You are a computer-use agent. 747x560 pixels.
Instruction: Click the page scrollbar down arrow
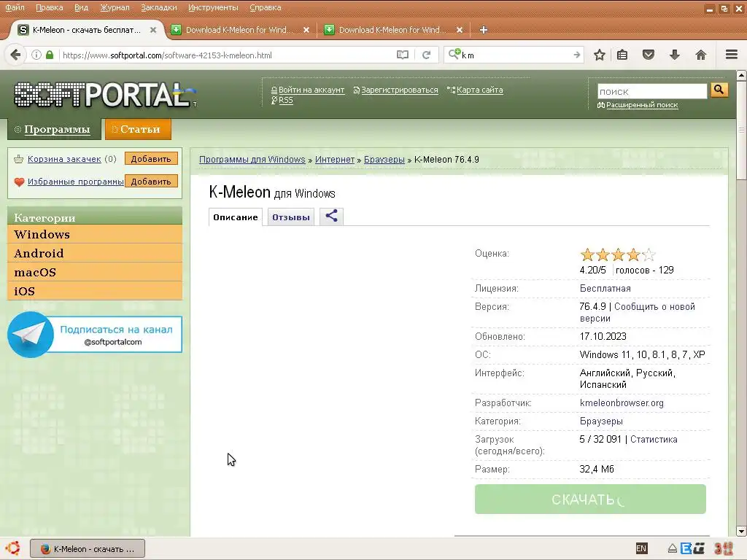(741, 531)
